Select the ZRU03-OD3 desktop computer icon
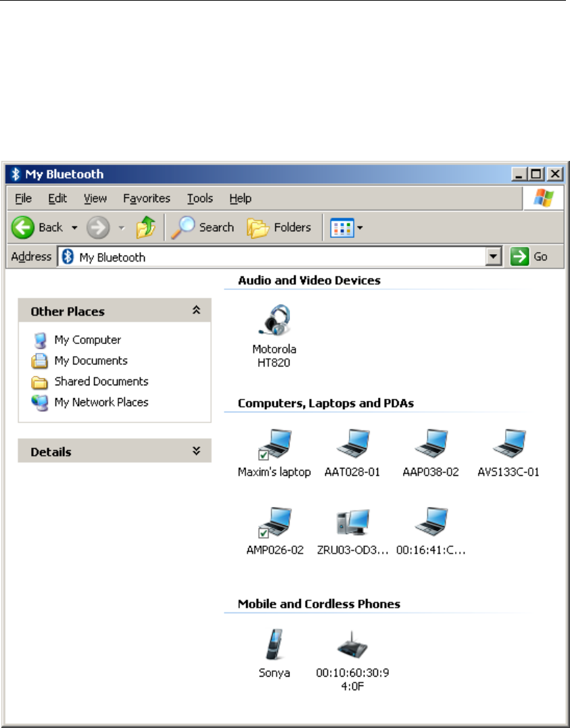Screen dimensions: 570x728 pos(352,523)
